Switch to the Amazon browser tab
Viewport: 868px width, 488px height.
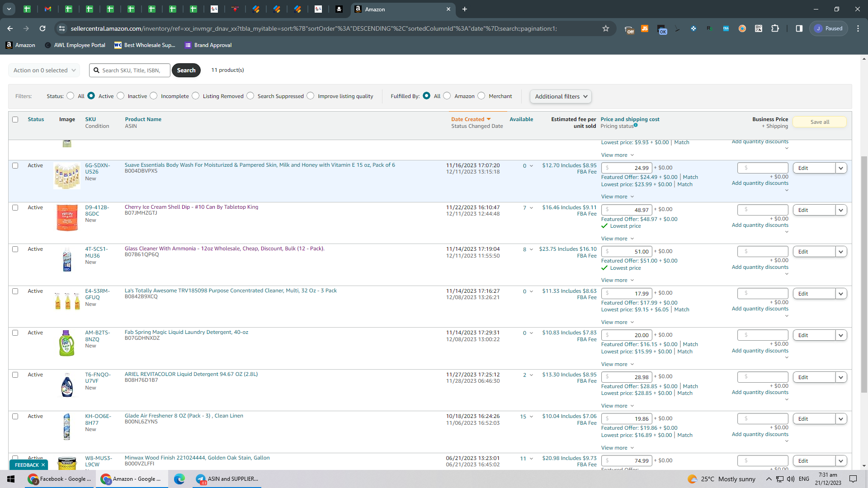tap(402, 9)
